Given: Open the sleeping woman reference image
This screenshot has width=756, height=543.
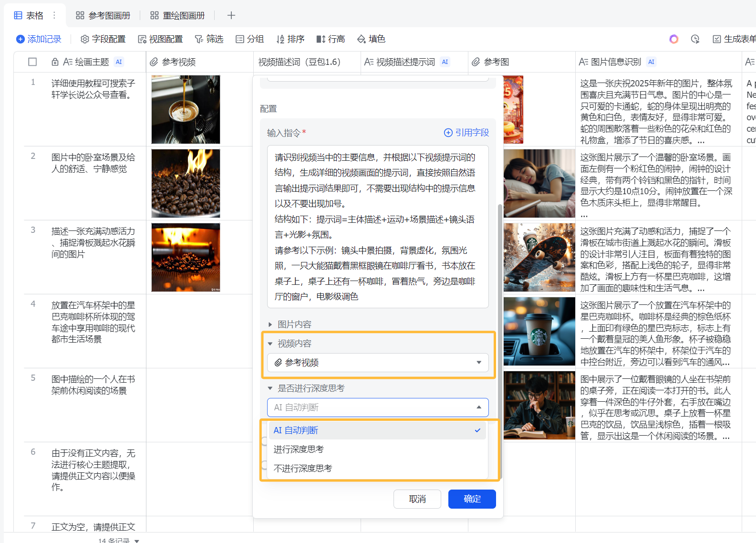Looking at the screenshot, I should pyautogui.click(x=539, y=183).
